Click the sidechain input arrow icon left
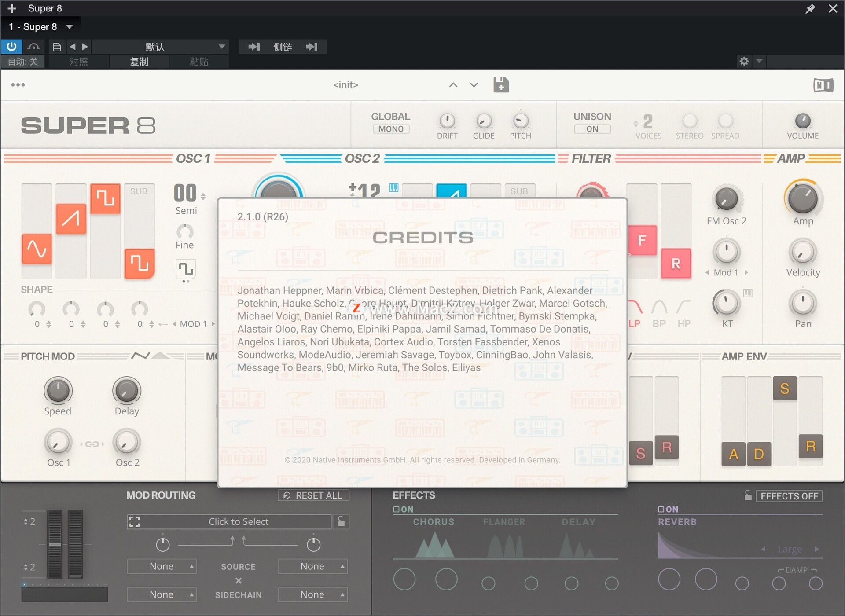 [254, 47]
